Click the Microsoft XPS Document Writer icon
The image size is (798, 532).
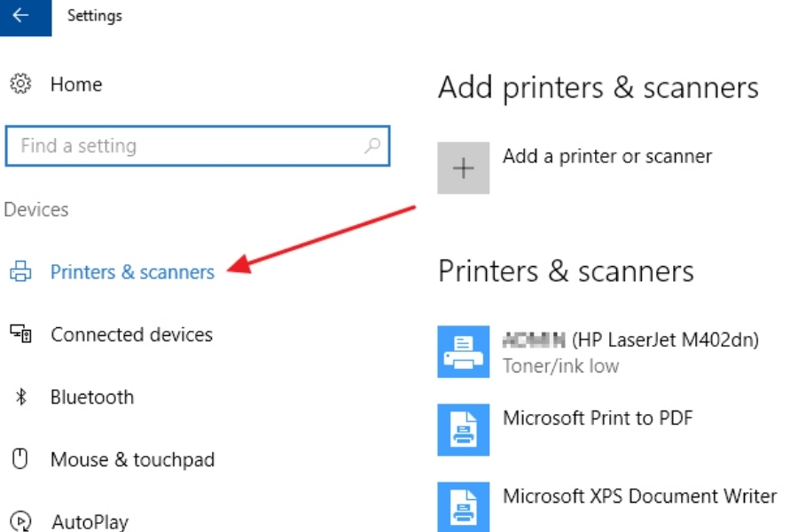coord(463,507)
